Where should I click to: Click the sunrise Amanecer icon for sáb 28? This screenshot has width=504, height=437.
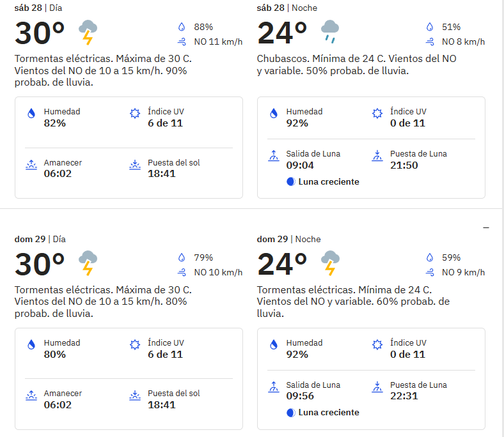point(31,165)
